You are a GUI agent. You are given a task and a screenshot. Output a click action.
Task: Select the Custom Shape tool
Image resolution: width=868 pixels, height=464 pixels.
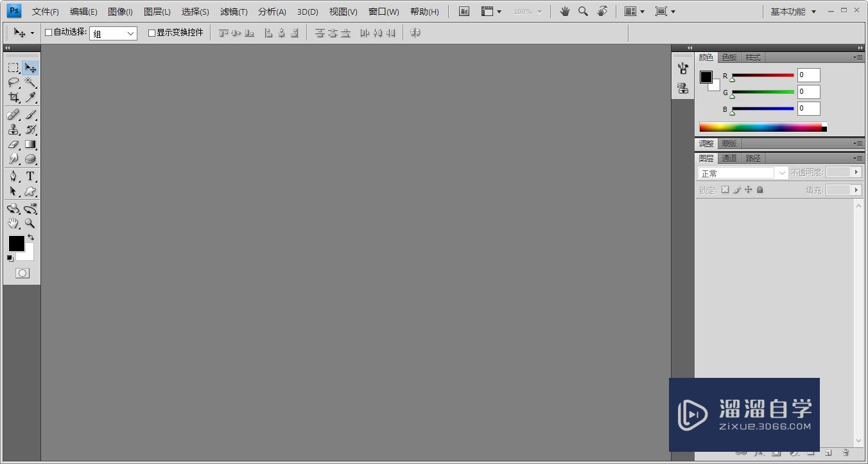click(30, 191)
